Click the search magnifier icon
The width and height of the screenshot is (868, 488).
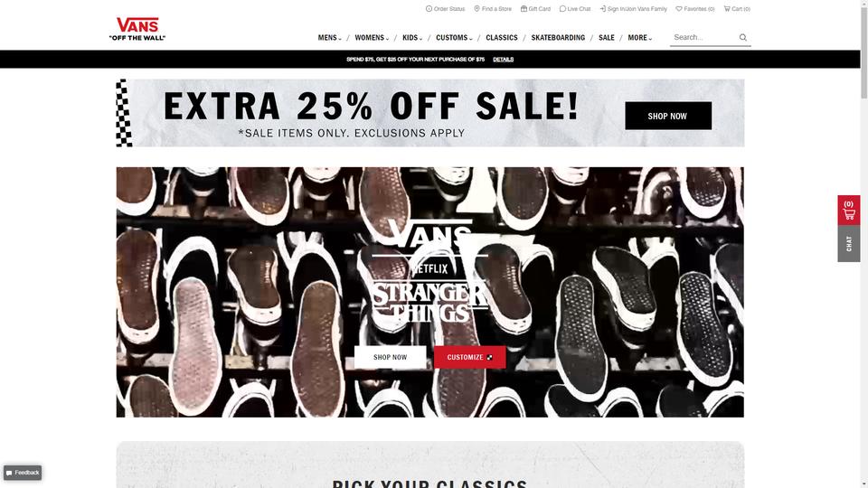743,38
